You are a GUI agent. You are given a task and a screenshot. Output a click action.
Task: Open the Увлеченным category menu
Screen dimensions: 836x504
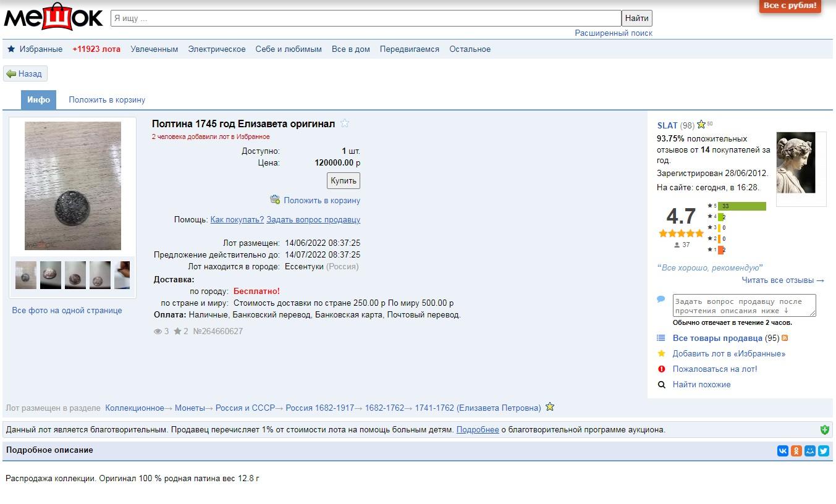pyautogui.click(x=154, y=49)
